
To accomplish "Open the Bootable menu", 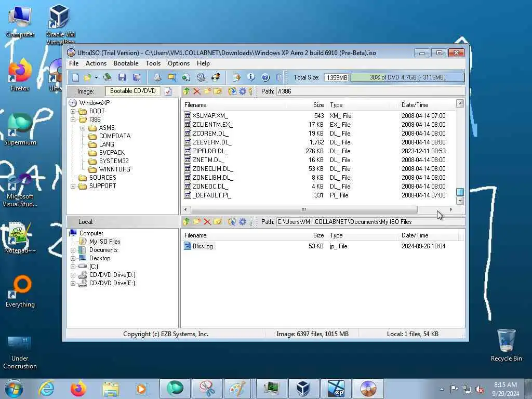I will tap(126, 63).
